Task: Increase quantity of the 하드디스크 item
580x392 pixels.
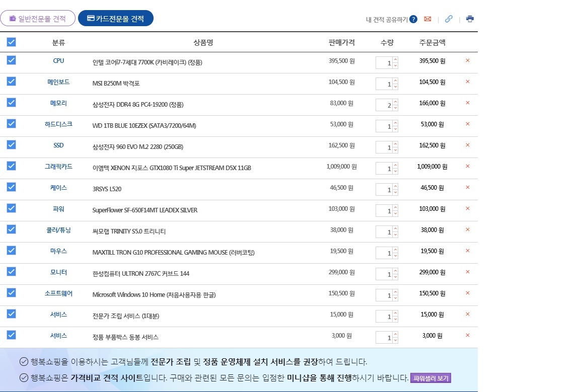Action: pyautogui.click(x=395, y=123)
